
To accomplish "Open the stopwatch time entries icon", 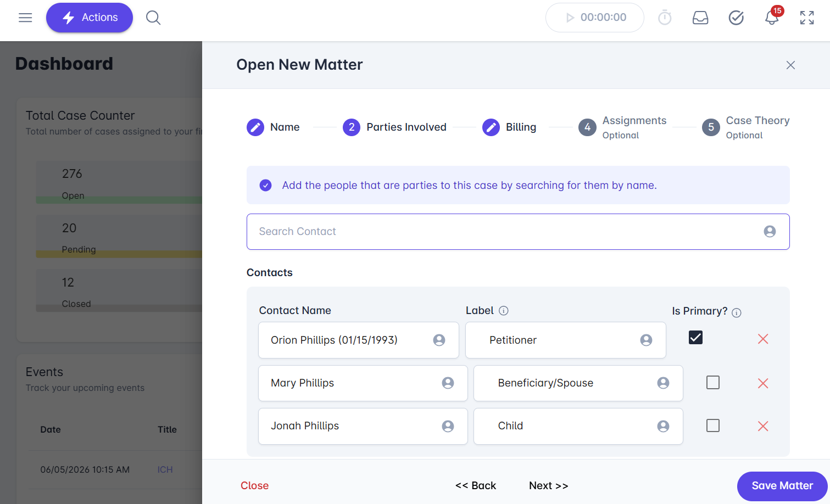I will click(665, 18).
